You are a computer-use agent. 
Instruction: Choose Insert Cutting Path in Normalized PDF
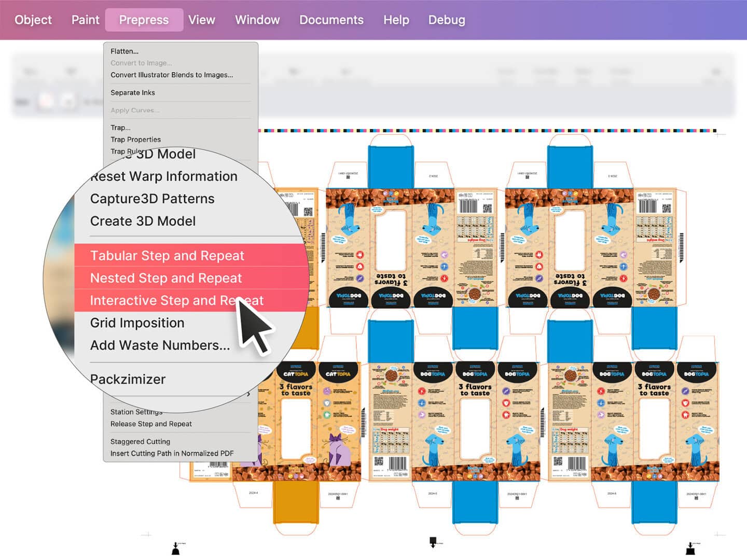click(x=172, y=454)
